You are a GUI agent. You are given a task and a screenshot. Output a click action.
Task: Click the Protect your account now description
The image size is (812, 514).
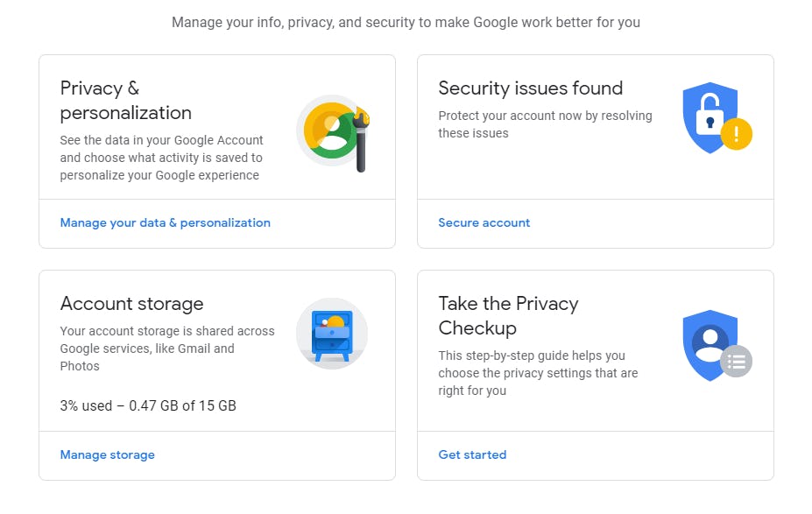pyautogui.click(x=545, y=124)
